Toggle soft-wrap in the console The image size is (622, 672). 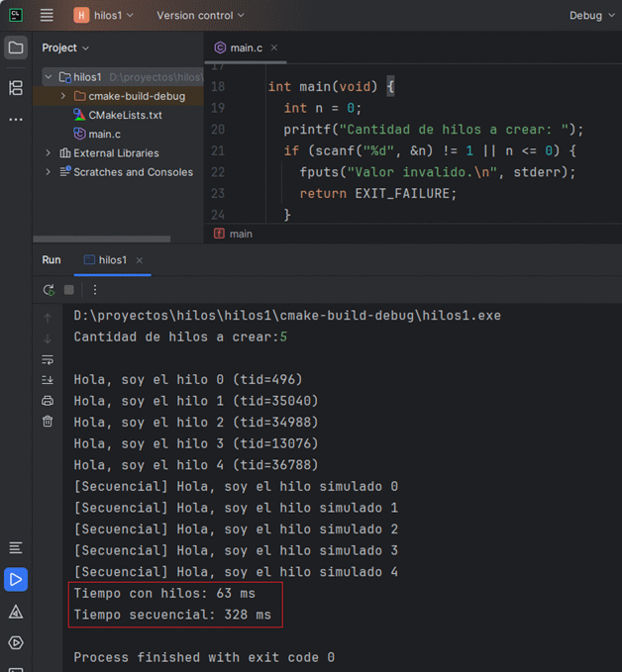pos(48,359)
